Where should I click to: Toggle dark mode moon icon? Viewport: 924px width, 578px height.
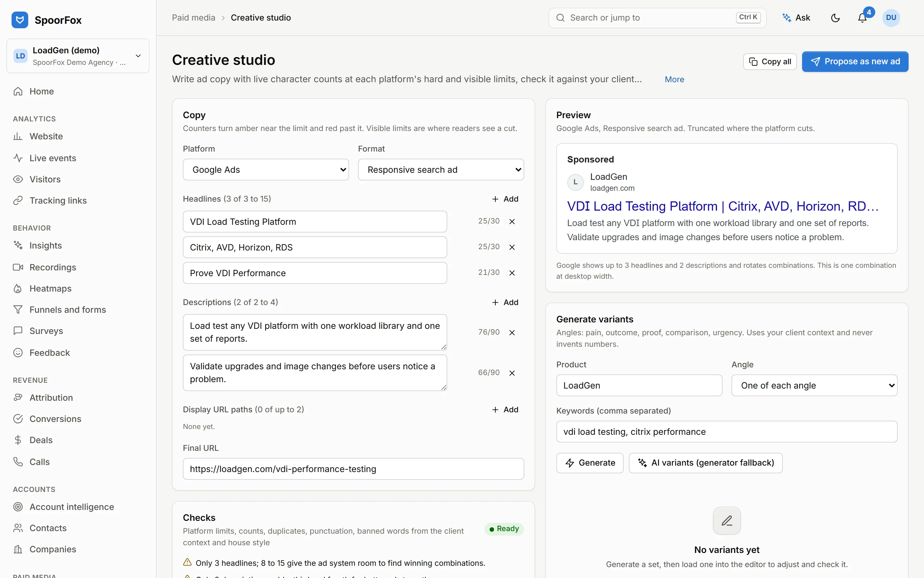tap(835, 18)
